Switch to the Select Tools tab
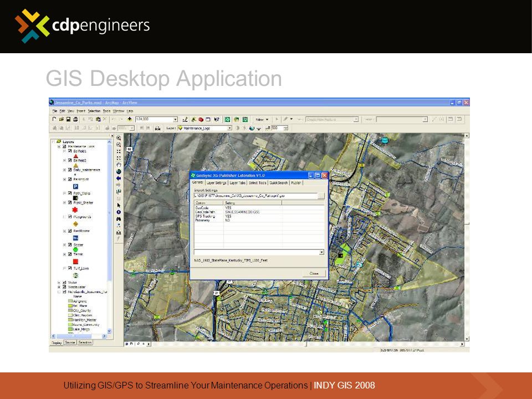532x399 pixels. [x=258, y=182]
